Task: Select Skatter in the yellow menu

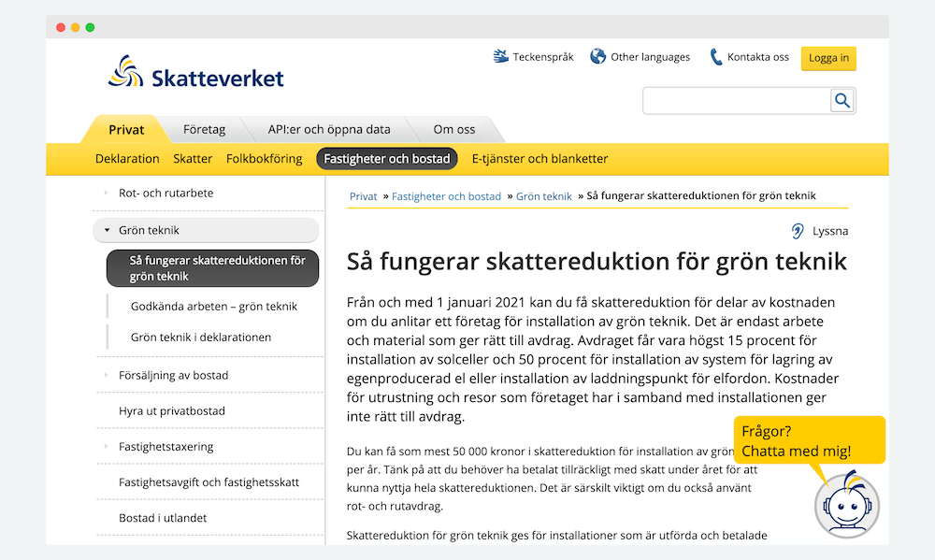Action: tap(193, 159)
